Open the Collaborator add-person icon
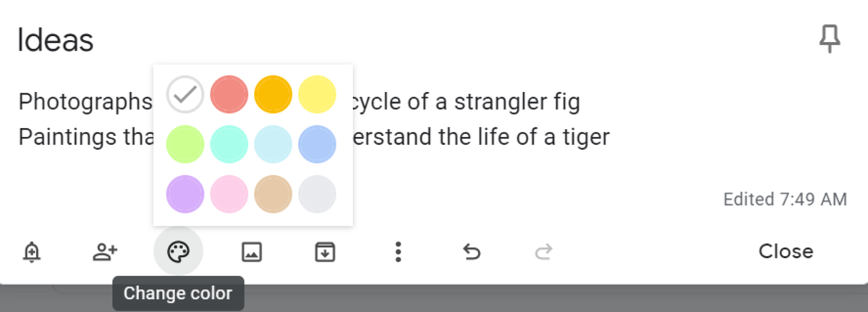Viewport: 868px width, 312px height. [106, 252]
